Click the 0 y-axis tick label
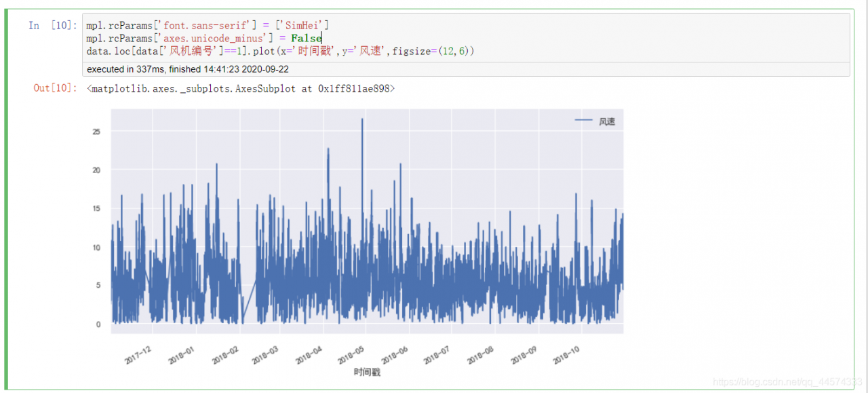Screen dimensions: 868x393 click(98, 324)
